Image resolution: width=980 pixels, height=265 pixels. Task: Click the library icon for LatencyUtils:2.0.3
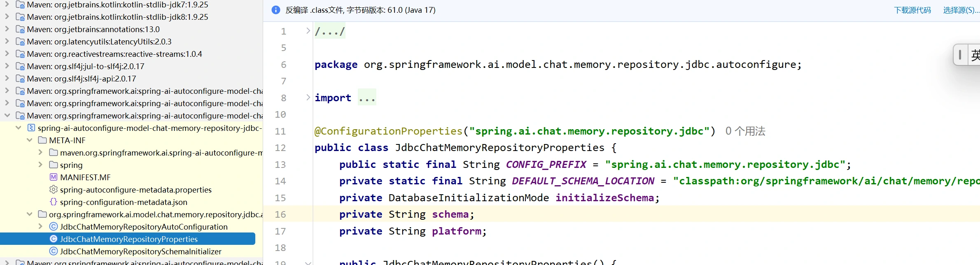20,42
